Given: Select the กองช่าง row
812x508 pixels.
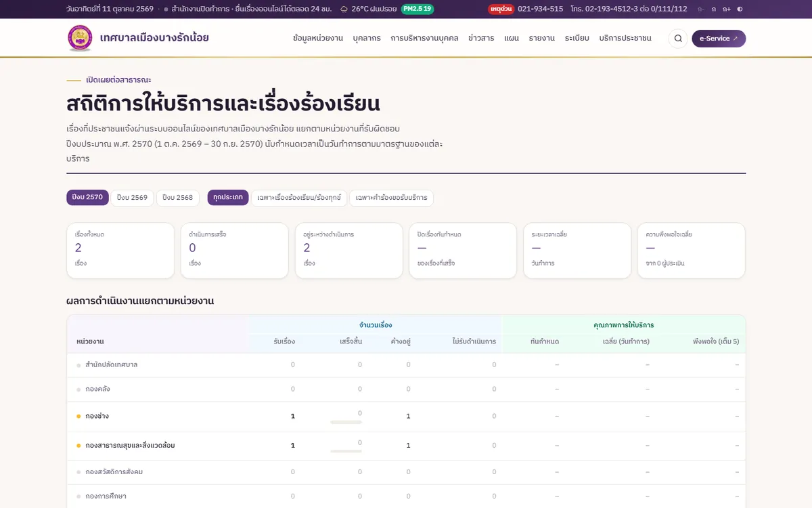Looking at the screenshot, I should click(406, 417).
